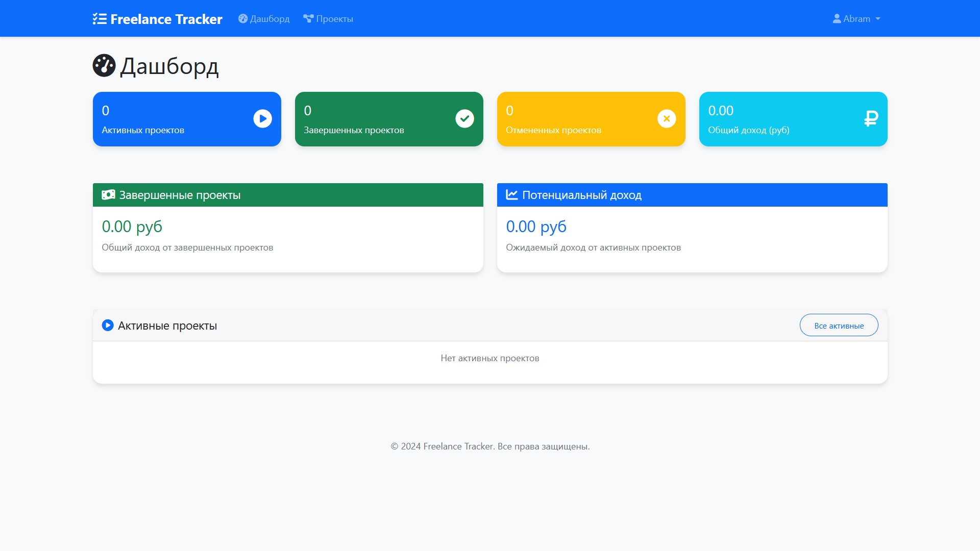Click the ruble icon on Общий доход card

tap(871, 119)
